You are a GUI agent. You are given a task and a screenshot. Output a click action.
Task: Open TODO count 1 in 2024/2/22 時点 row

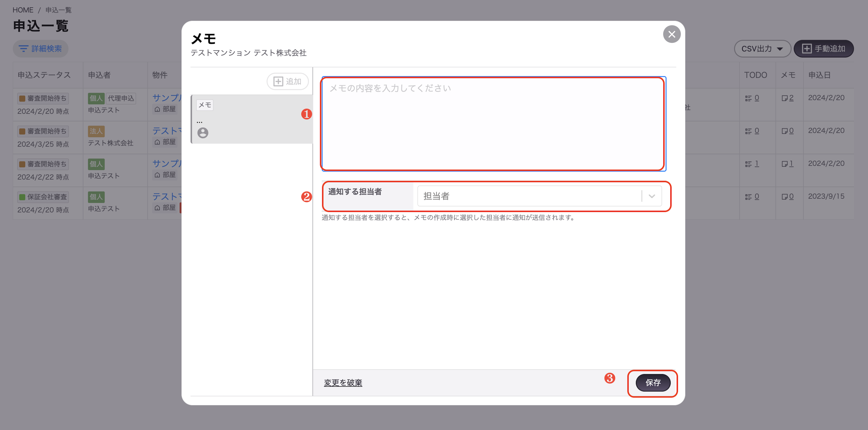click(x=756, y=163)
